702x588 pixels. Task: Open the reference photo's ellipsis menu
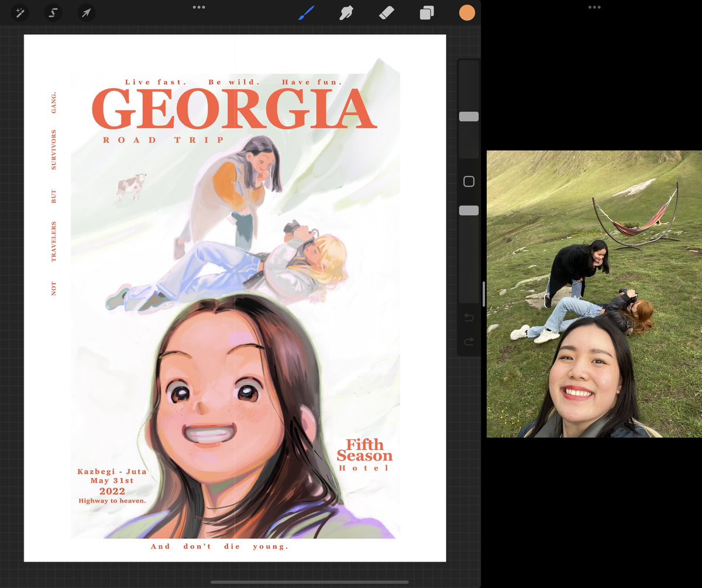click(x=595, y=7)
